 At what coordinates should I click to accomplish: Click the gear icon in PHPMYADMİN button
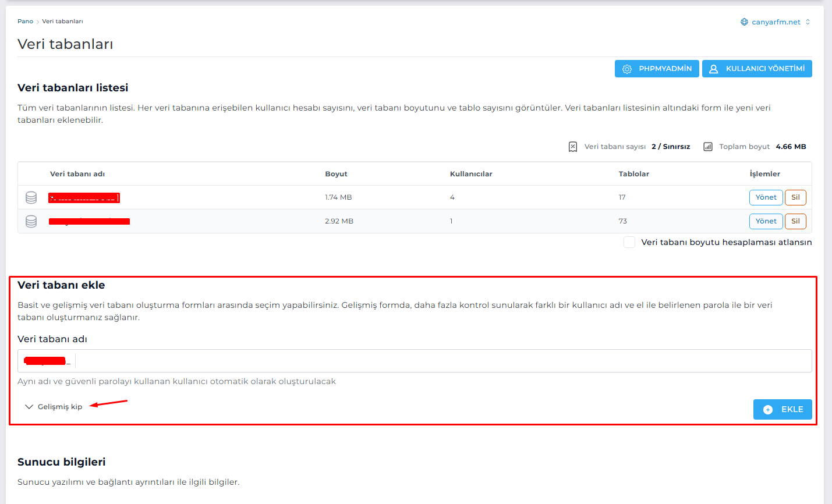[627, 69]
